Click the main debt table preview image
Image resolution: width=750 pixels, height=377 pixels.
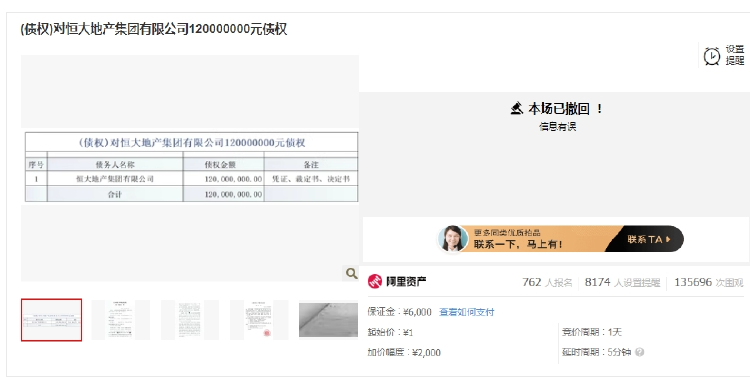191,167
